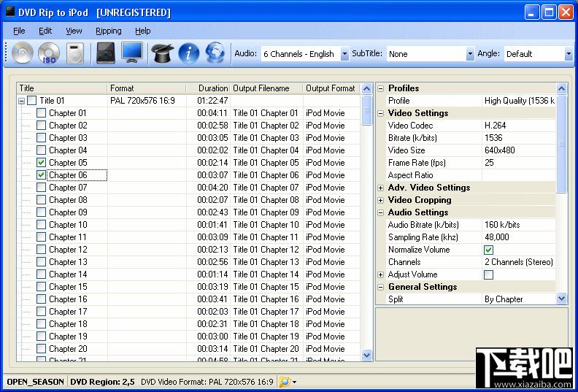This screenshot has width=578, height=392.
Task: Open ISO image file icon
Action: [49, 53]
